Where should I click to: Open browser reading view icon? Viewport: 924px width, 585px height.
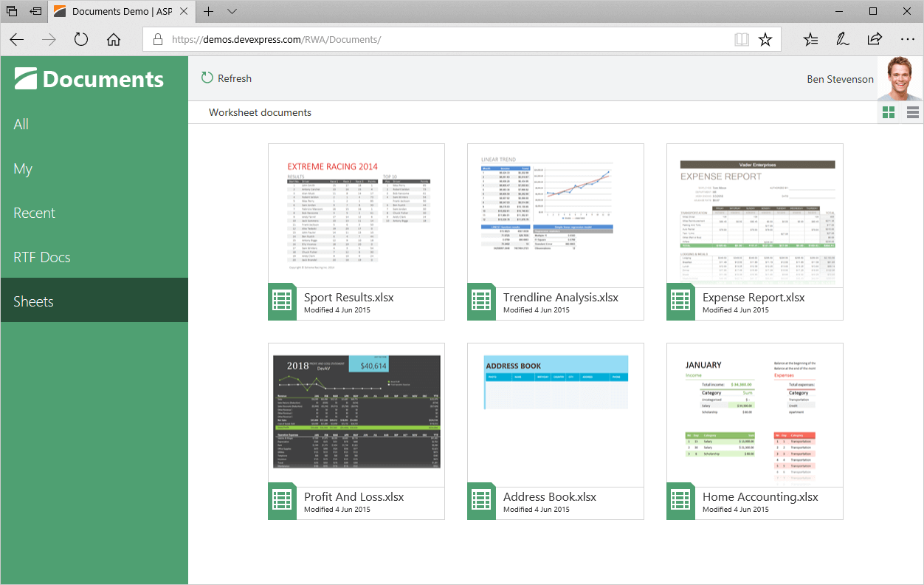click(741, 40)
